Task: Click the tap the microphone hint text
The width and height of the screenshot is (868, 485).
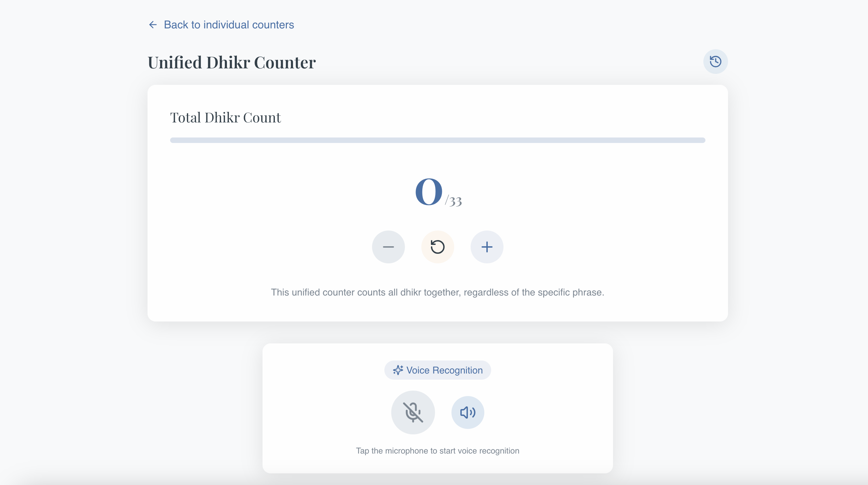Action: [x=438, y=451]
